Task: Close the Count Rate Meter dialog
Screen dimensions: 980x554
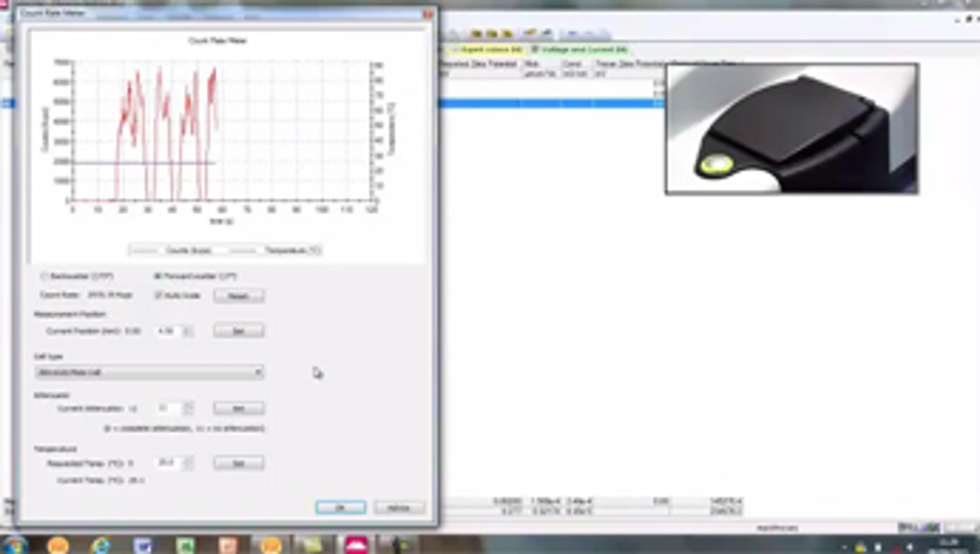Action: click(x=428, y=15)
